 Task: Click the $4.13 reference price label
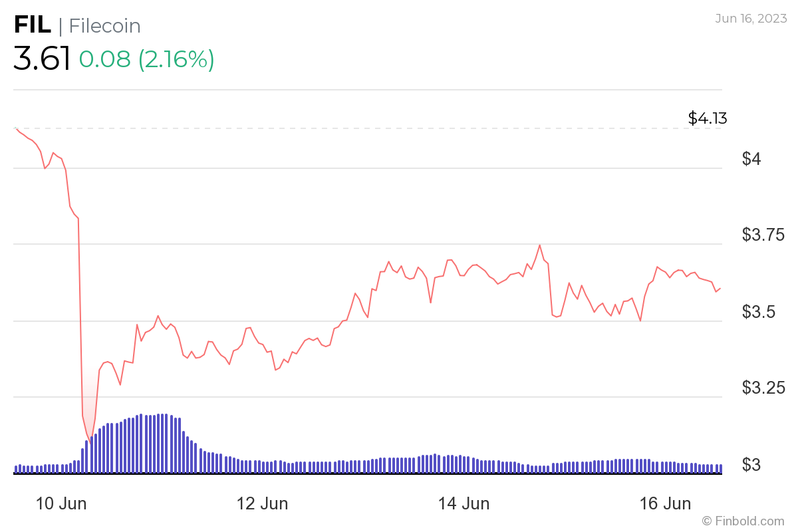pyautogui.click(x=708, y=119)
